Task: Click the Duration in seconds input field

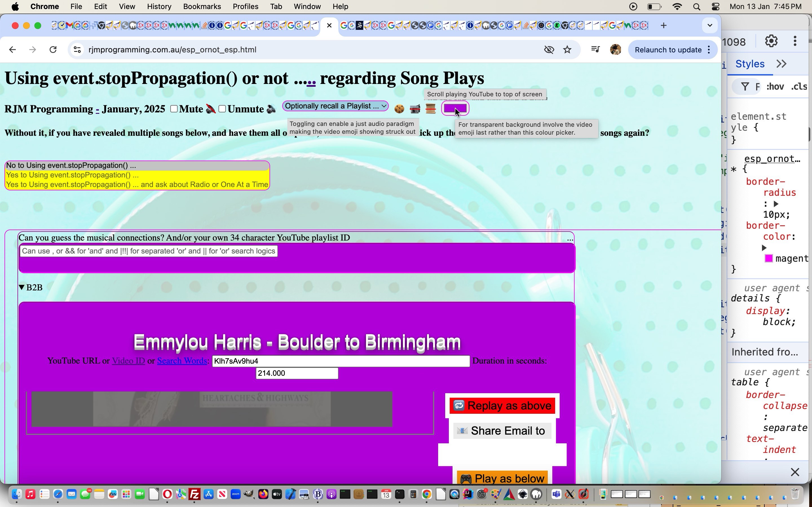Action: click(x=296, y=373)
